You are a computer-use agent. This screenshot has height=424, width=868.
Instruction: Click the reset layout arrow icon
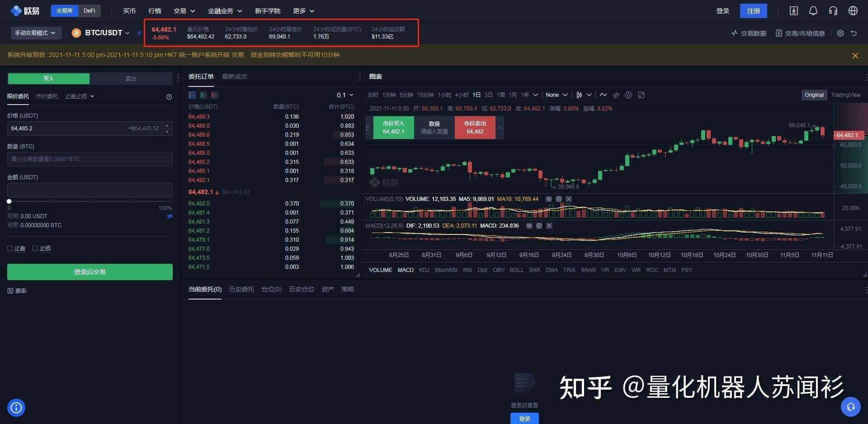pos(854,33)
